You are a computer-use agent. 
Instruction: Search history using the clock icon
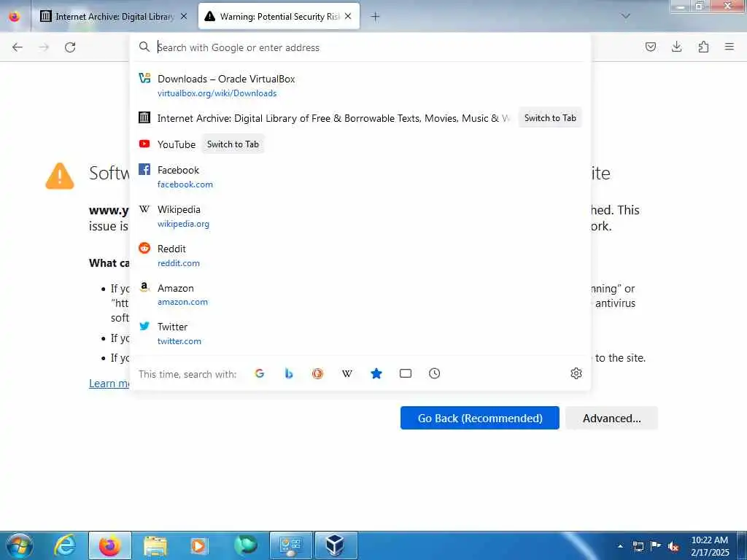(435, 374)
